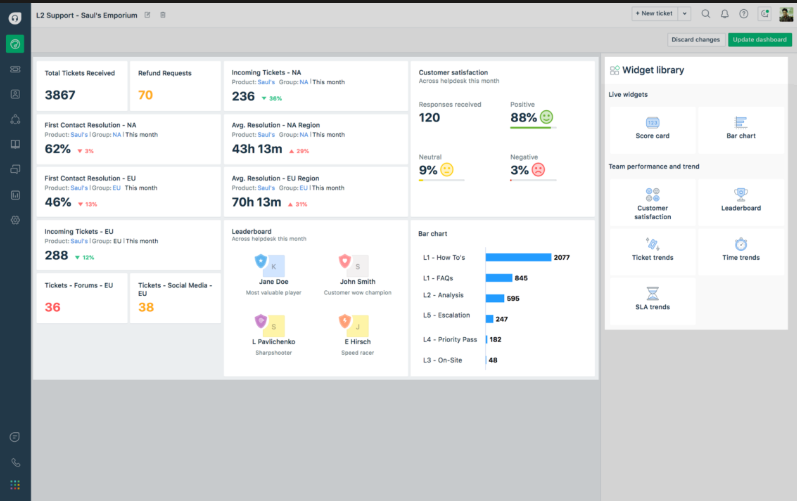797x501 pixels.
Task: Click the edit dashboard name icon
Action: (x=147, y=15)
